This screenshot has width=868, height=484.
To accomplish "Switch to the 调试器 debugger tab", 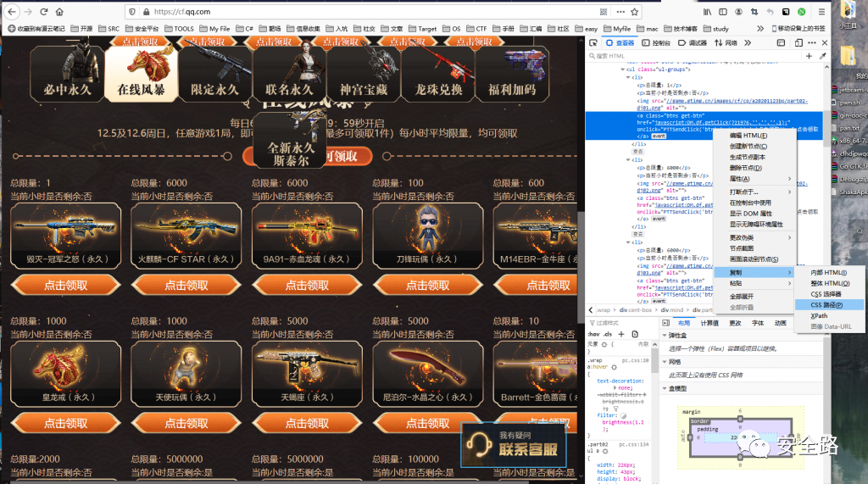I will pyautogui.click(x=692, y=42).
